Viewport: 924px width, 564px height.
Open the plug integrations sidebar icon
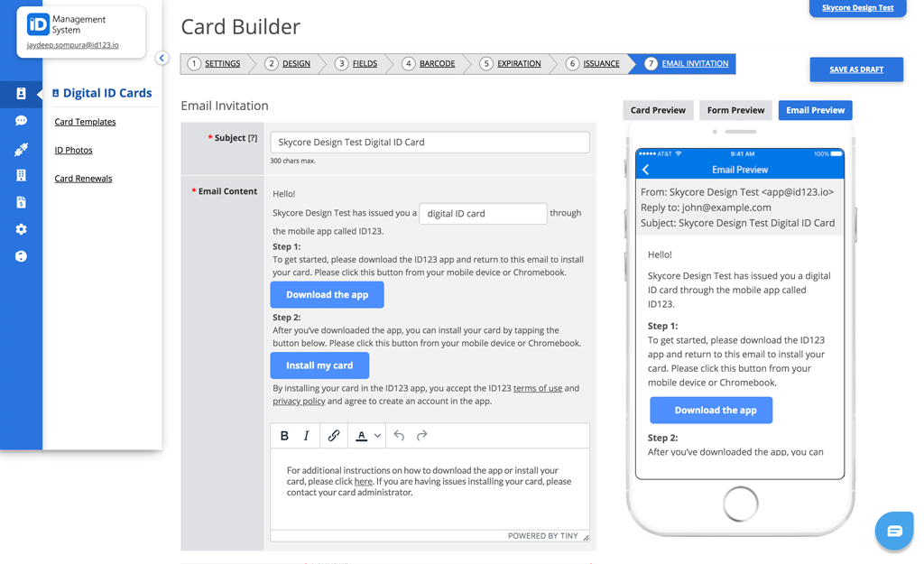(22, 150)
